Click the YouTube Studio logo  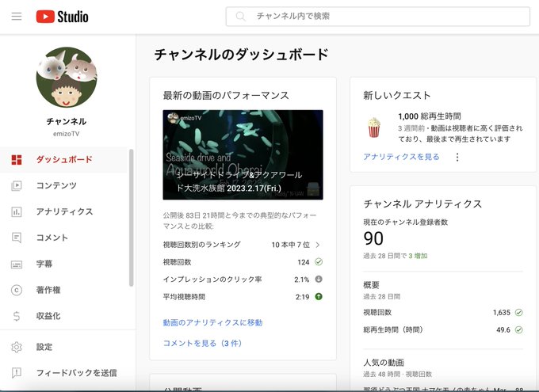point(62,17)
